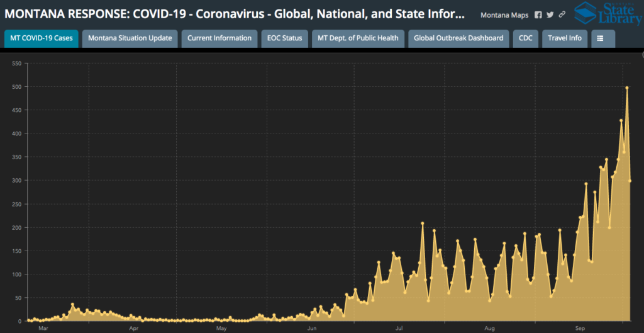The image size is (644, 333).
Task: Copy link using the chain icon
Action: pos(562,15)
